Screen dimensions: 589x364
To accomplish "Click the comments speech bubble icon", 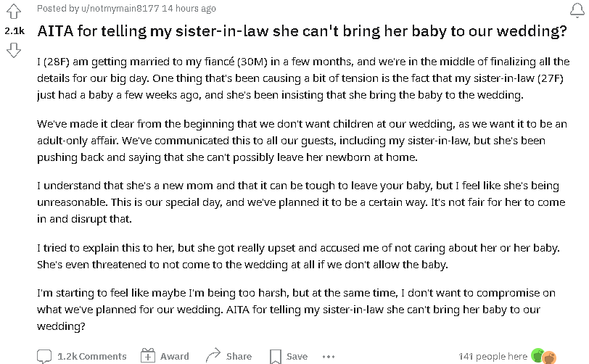I will (44, 356).
